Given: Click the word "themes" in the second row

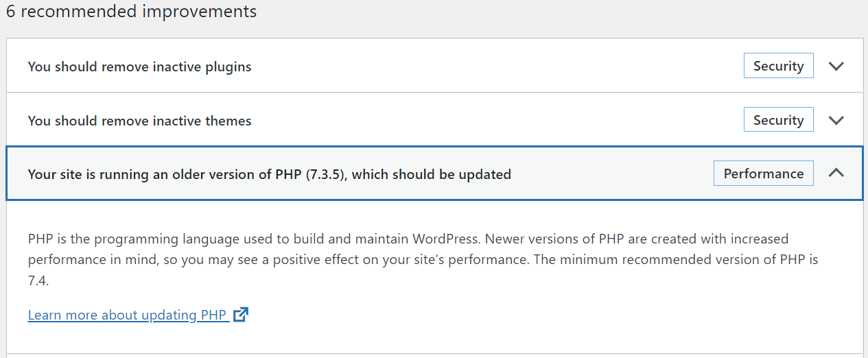Looking at the screenshot, I should (228, 121).
